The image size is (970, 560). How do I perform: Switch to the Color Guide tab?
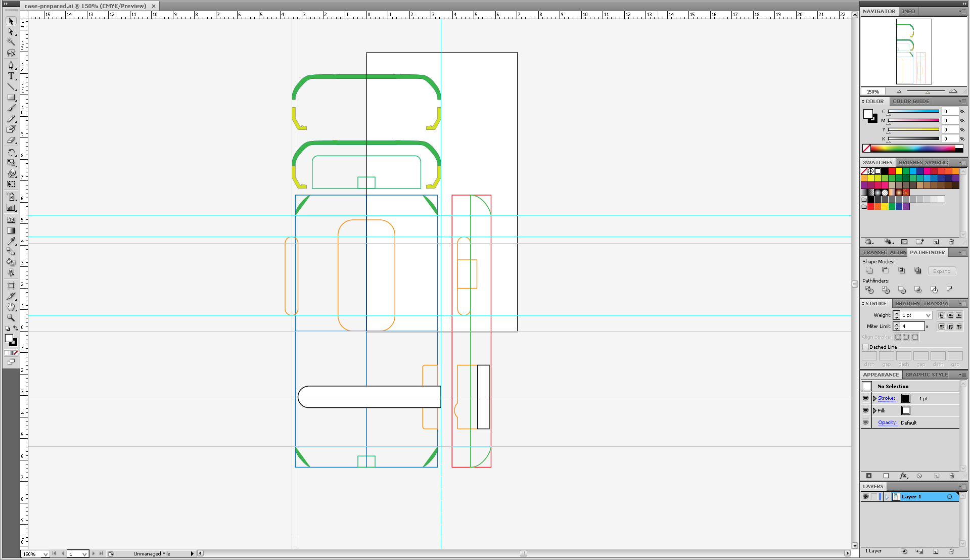pos(911,101)
